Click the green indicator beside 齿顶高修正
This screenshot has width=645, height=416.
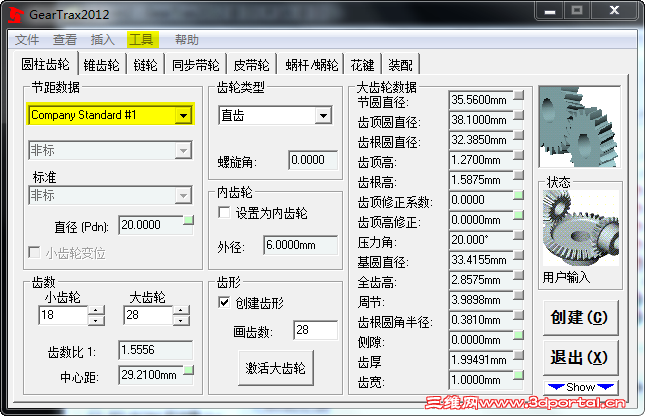[x=519, y=215]
